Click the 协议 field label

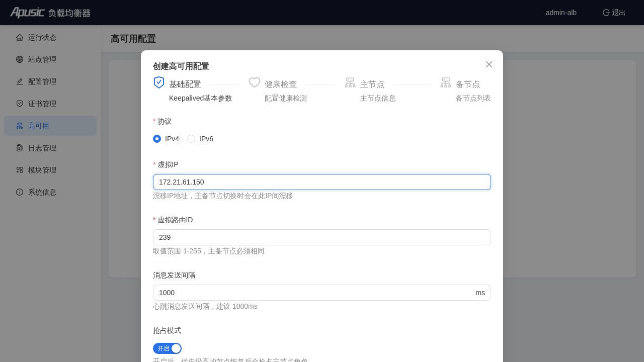165,121
